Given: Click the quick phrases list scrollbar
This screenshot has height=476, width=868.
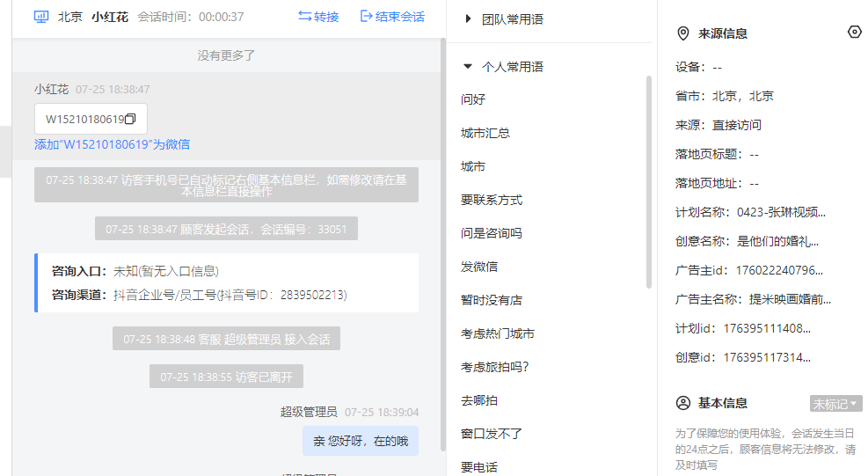Looking at the screenshot, I should (x=649, y=182).
